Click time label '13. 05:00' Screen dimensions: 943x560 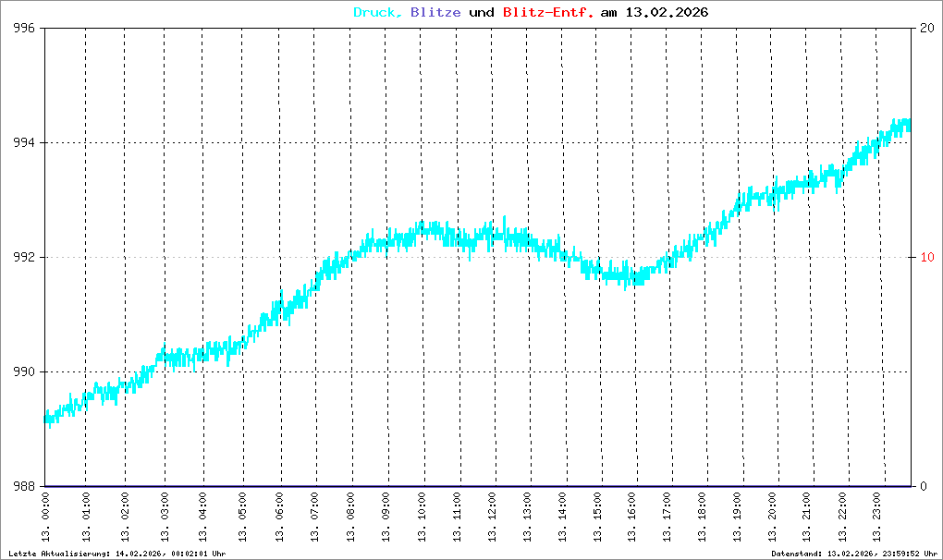243,517
